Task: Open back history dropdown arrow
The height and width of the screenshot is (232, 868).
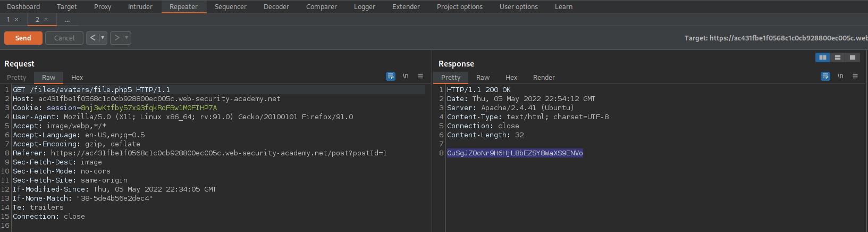Action: (103, 38)
